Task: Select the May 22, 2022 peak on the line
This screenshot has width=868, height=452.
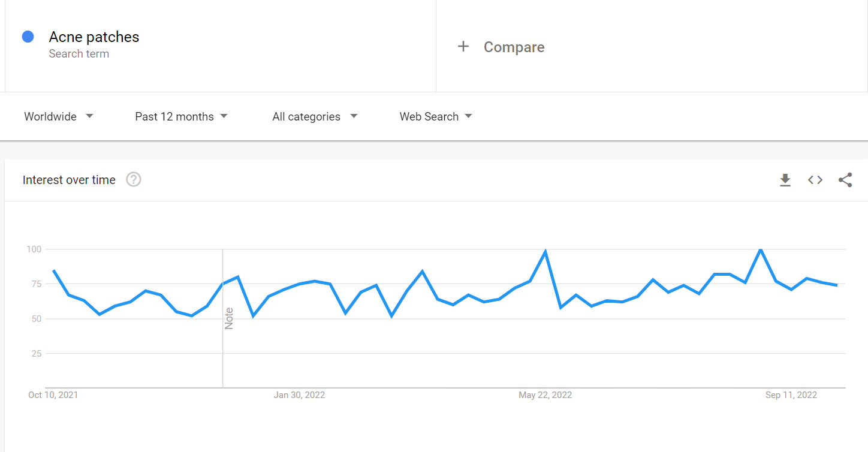Action: (545, 252)
